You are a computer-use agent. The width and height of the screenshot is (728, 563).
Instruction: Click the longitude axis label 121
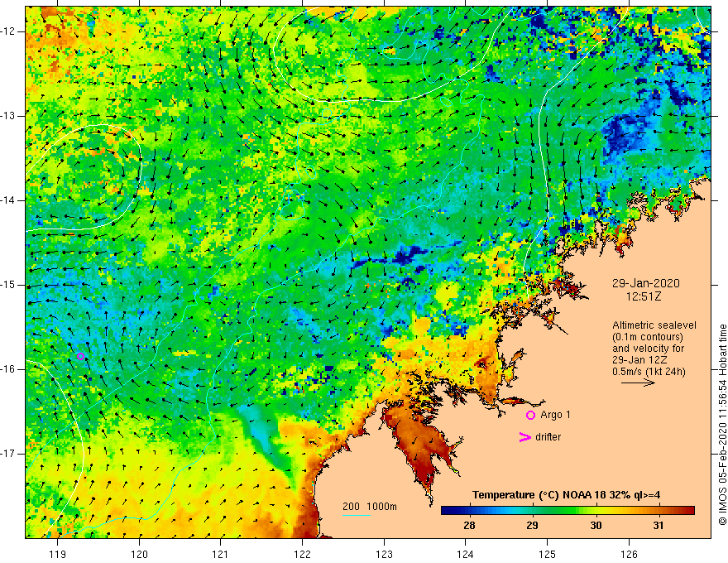click(221, 554)
